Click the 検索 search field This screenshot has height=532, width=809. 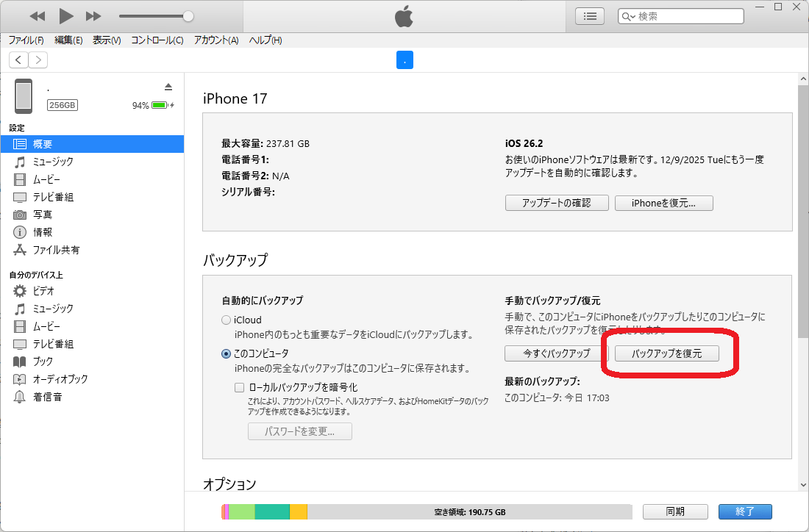(x=680, y=16)
